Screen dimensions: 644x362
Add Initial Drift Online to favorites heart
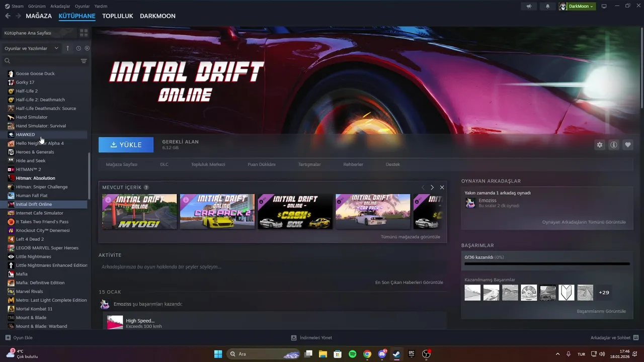pyautogui.click(x=628, y=145)
